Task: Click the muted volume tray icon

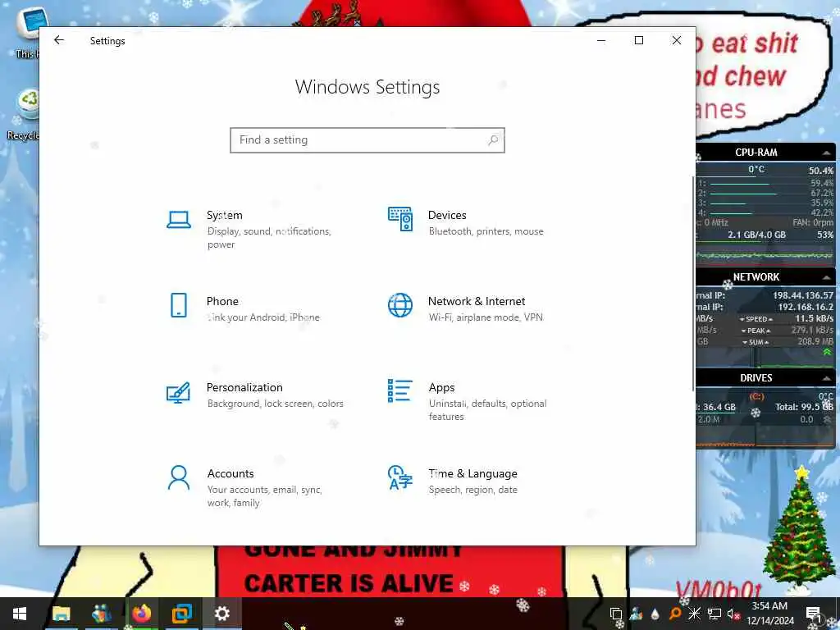Action: (733, 614)
